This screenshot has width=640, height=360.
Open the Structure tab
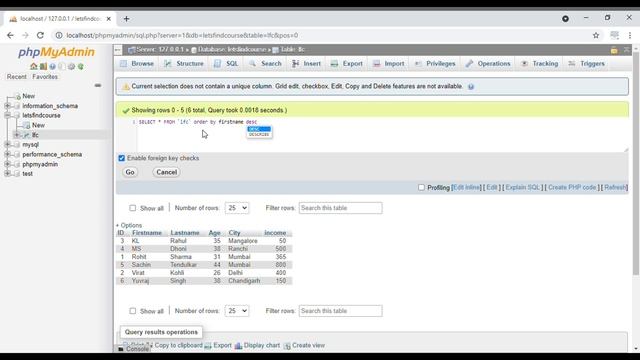pos(184,64)
